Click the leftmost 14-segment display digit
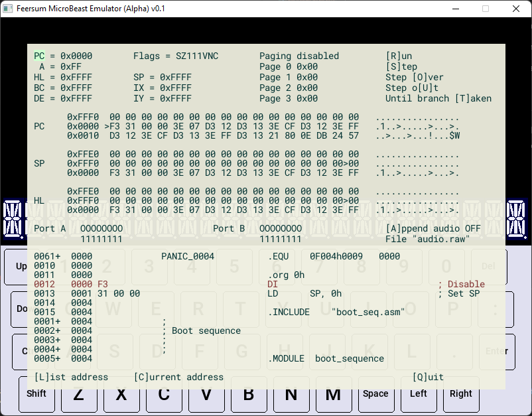The image size is (532, 416). coord(13,219)
